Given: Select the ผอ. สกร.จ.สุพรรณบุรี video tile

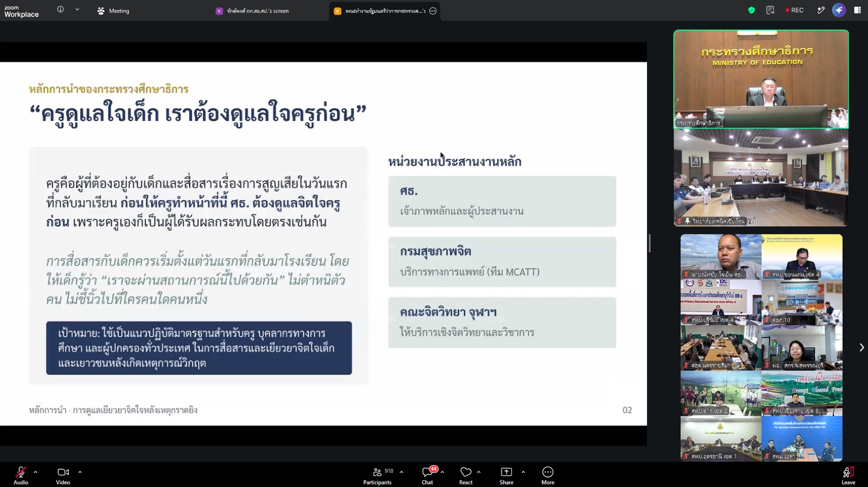Looking at the screenshot, I should [x=802, y=348].
